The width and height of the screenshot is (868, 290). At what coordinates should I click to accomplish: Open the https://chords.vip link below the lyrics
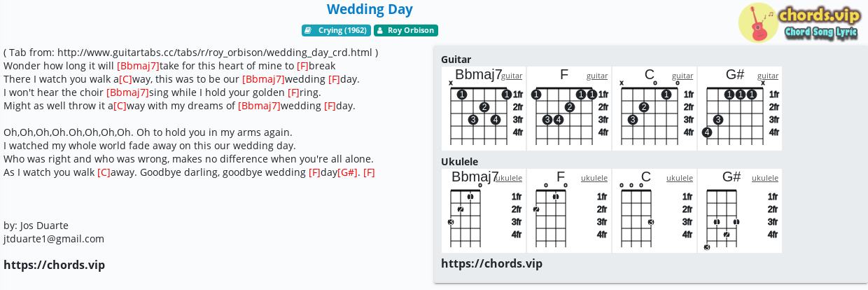point(54,265)
